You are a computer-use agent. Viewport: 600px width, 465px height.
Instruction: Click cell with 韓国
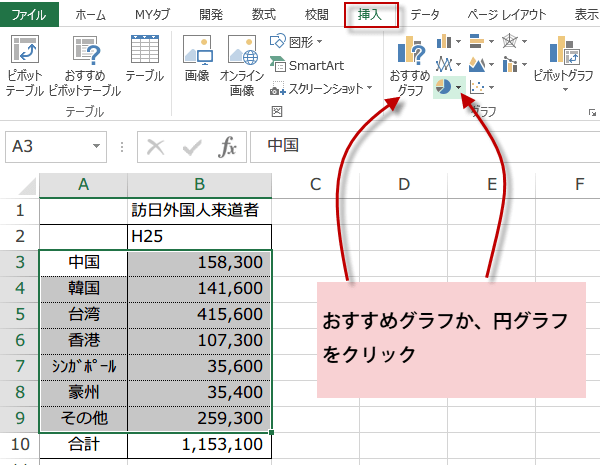(83, 289)
